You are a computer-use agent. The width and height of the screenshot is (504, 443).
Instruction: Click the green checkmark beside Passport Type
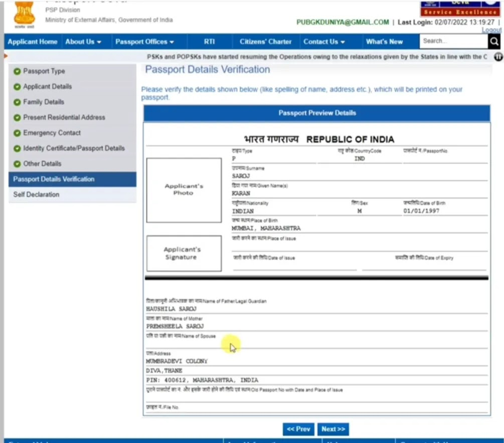point(18,71)
